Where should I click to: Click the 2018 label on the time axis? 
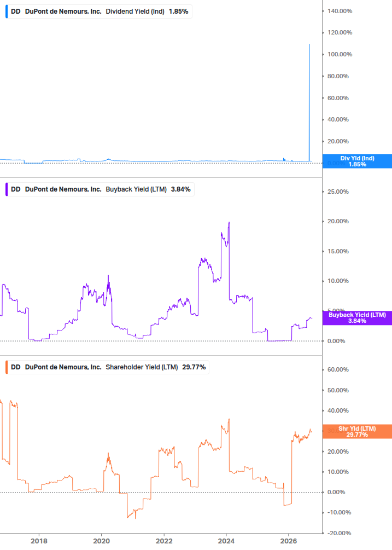click(39, 541)
